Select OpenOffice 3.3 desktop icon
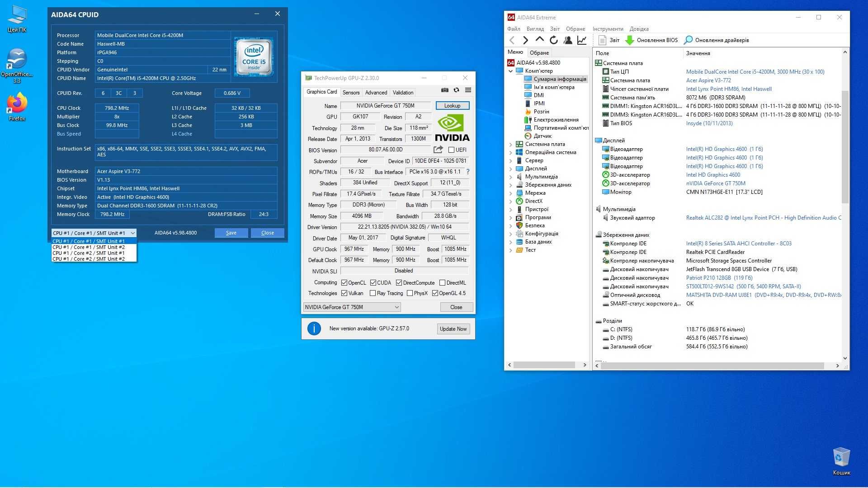This screenshot has height=488, width=868. pos(17,66)
